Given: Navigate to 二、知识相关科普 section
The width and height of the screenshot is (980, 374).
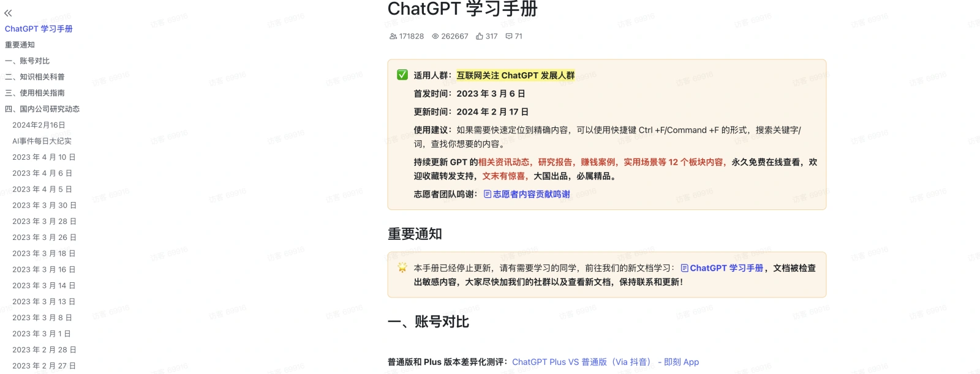Looking at the screenshot, I should tap(35, 77).
